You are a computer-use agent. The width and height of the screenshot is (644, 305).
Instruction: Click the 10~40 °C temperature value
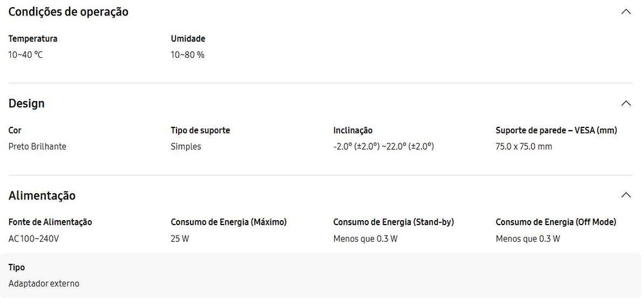pyautogui.click(x=26, y=55)
